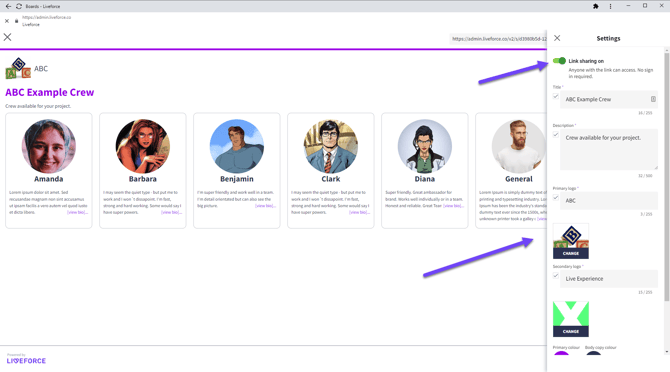Click the Liveforce logo in footer

pyautogui.click(x=26, y=360)
